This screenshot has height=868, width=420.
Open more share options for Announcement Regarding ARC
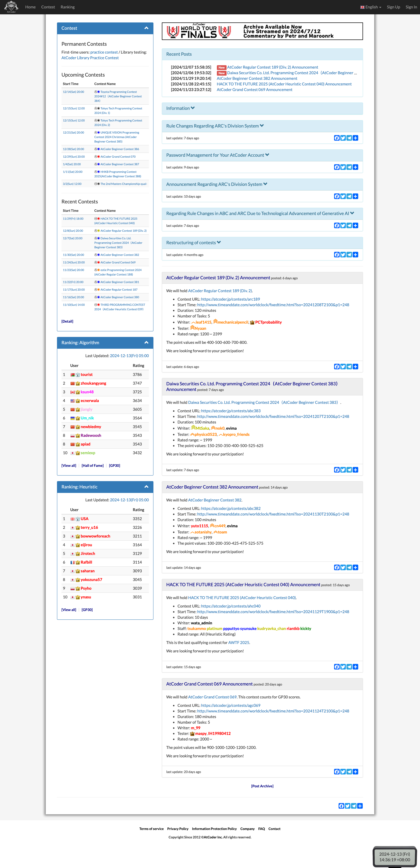click(x=355, y=196)
